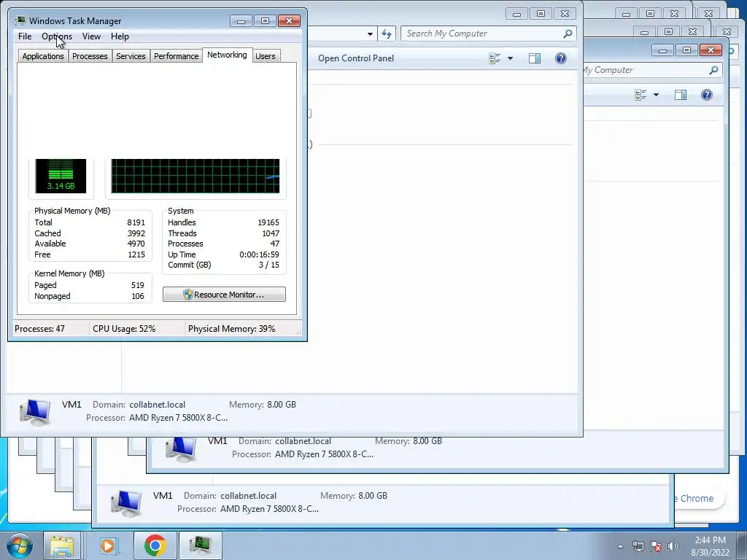Viewport: 747px width, 560px height.
Task: Open the view dropdown arrow in the right Explorer window
Action: click(656, 95)
